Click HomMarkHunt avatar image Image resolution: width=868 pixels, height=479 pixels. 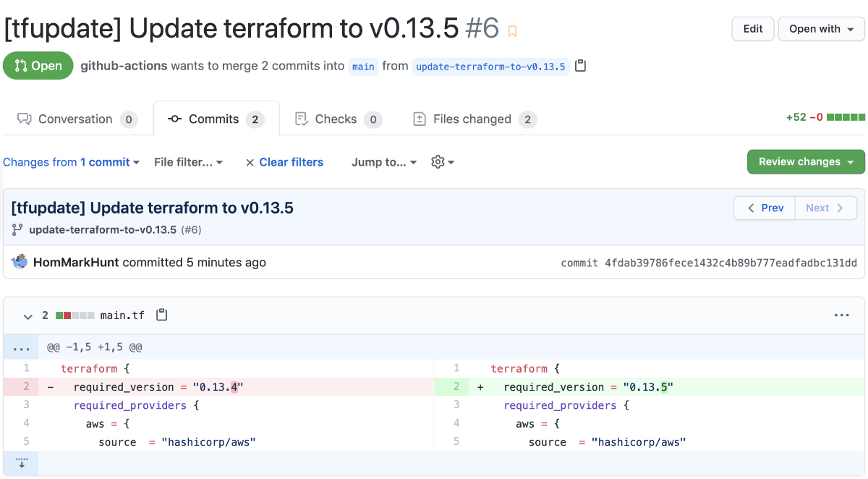click(x=20, y=262)
